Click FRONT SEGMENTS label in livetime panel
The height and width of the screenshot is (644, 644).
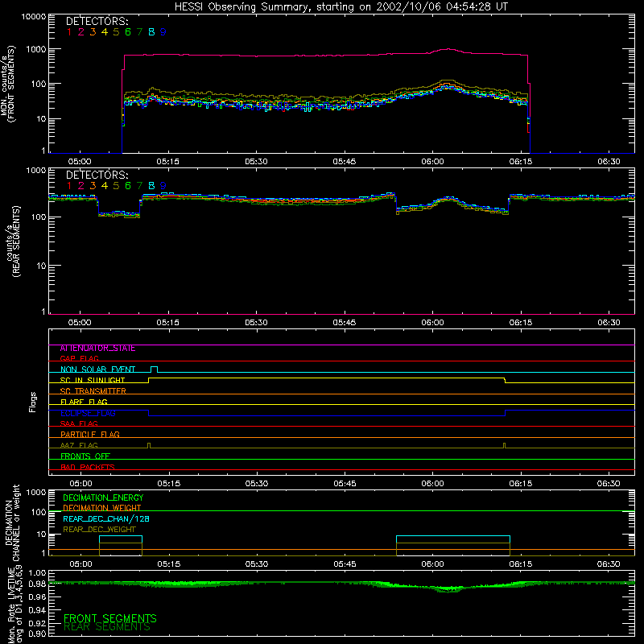pos(110,618)
